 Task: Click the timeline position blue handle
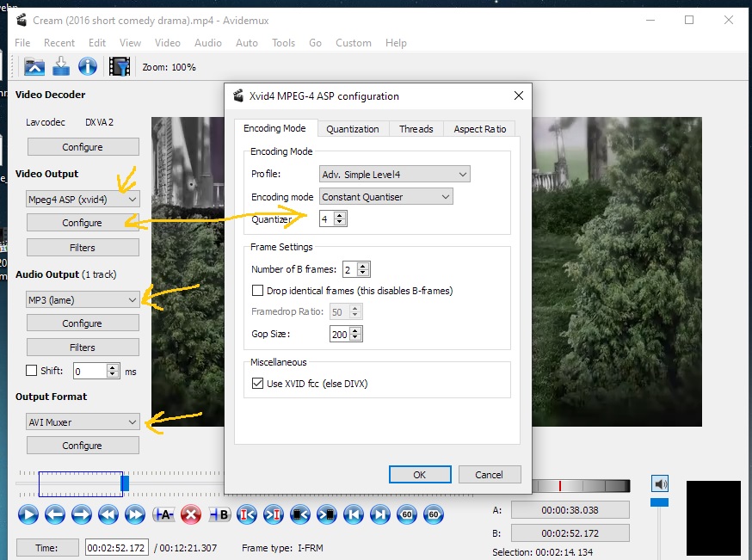(125, 483)
